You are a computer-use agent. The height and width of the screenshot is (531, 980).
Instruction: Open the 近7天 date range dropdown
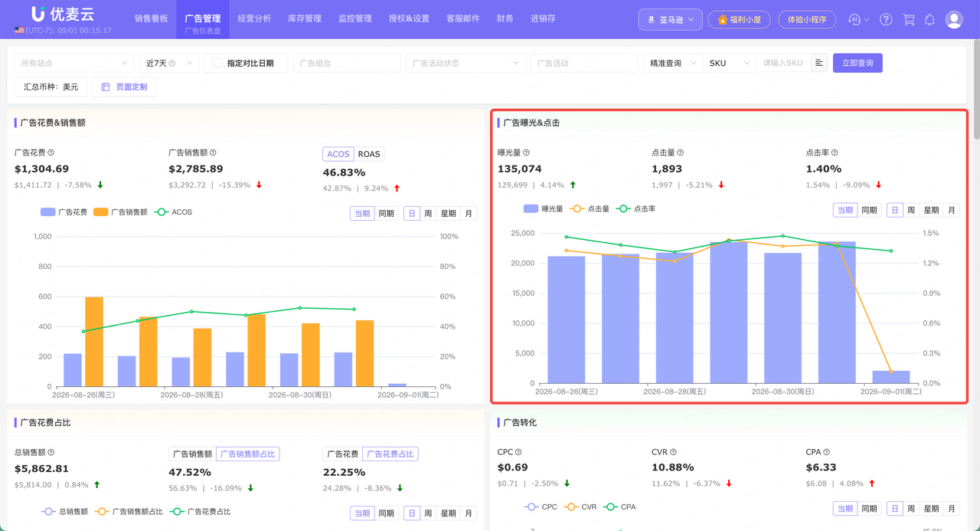(169, 64)
